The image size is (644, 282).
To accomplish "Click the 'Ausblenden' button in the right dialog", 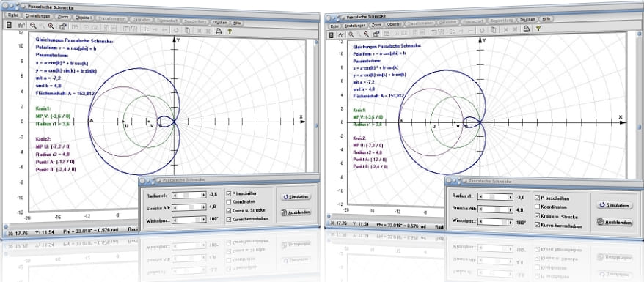I will tap(615, 222).
